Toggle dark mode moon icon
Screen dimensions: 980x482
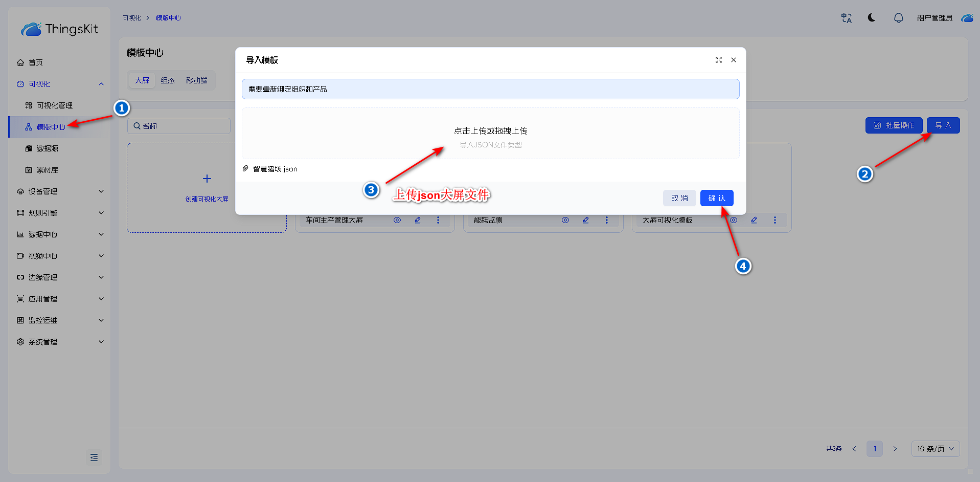pos(872,18)
